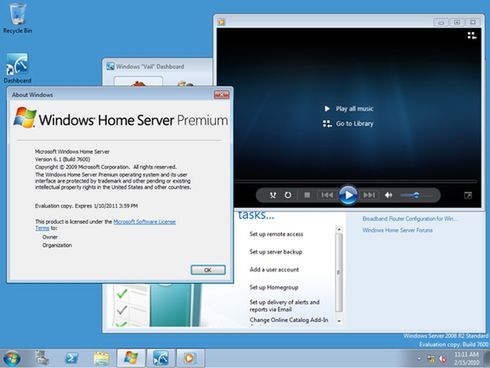Open the Recycle Bin desktop icon
The width and height of the screenshot is (490, 368).
[17, 18]
